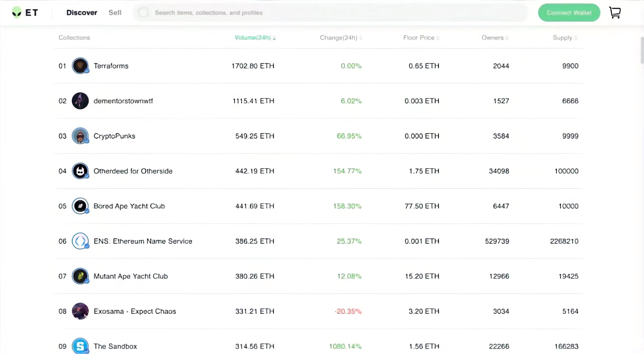Open the dementorstownwtf collection link
The image size is (644, 354).
tap(123, 101)
